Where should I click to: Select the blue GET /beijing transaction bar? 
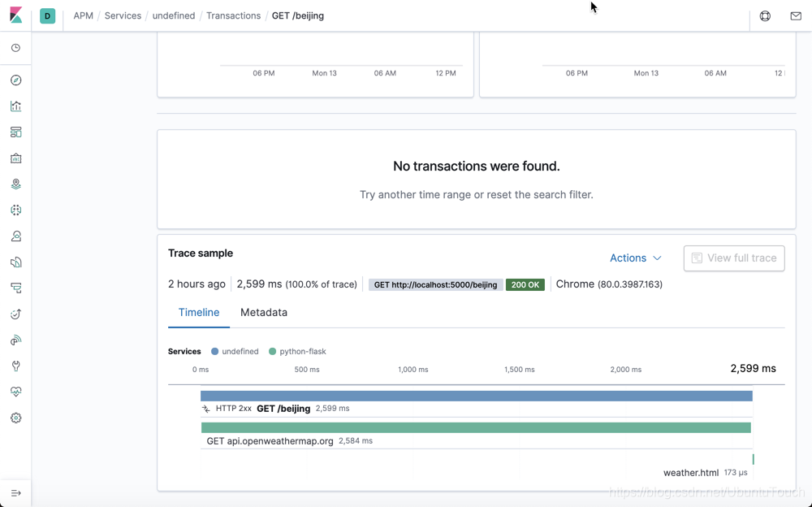(477, 396)
